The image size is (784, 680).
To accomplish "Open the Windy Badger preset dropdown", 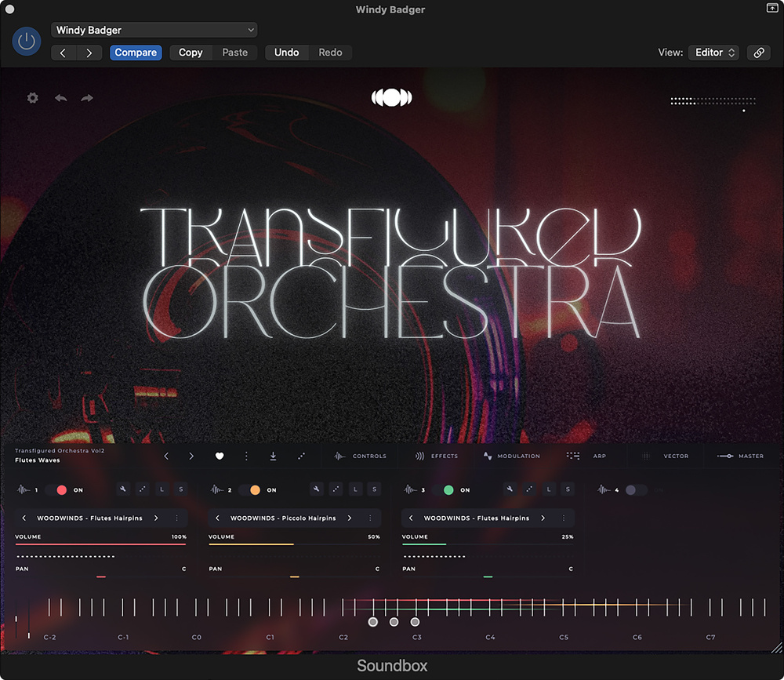I will (x=154, y=30).
